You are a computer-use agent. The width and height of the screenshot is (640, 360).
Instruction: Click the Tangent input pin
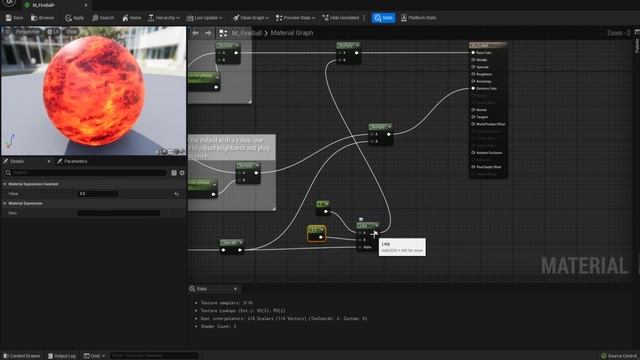(x=473, y=117)
